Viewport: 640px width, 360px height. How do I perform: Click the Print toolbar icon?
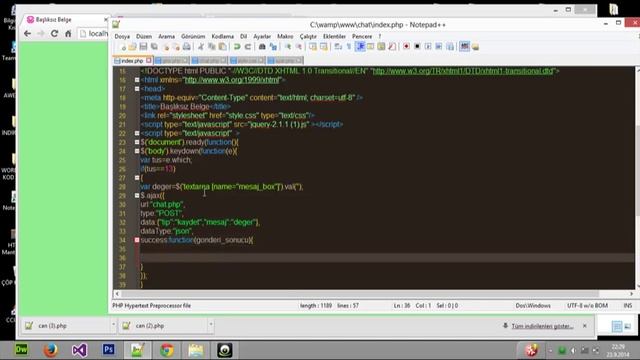(187, 47)
